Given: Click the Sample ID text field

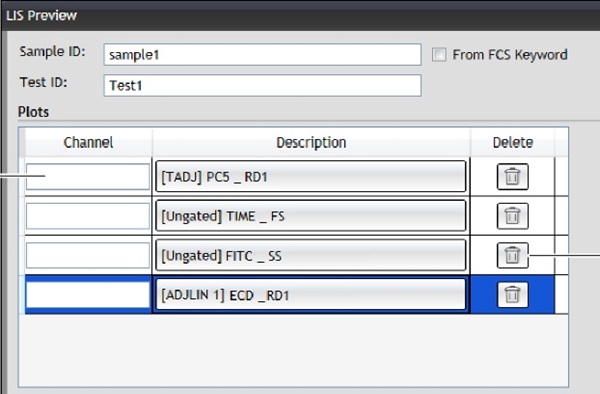Looking at the screenshot, I should click(x=262, y=54).
